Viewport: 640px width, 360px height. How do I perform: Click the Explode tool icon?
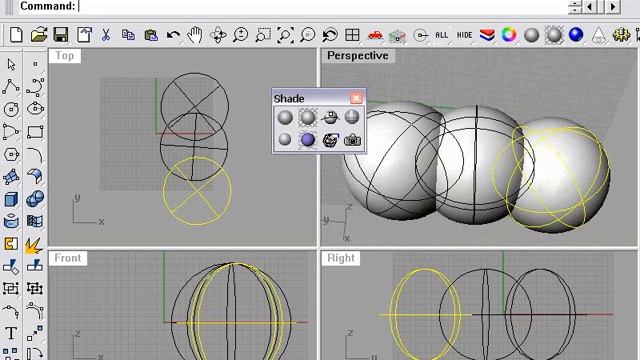[34, 245]
